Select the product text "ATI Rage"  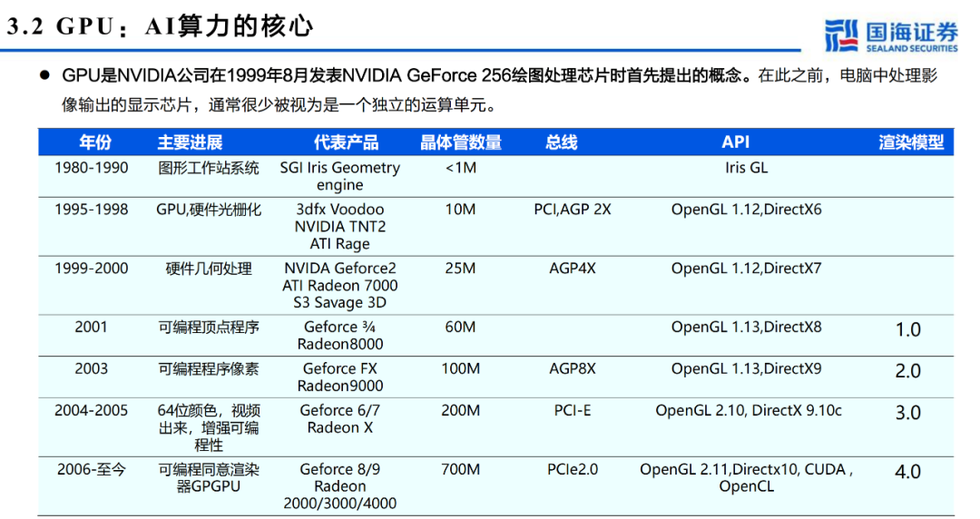[x=339, y=244]
